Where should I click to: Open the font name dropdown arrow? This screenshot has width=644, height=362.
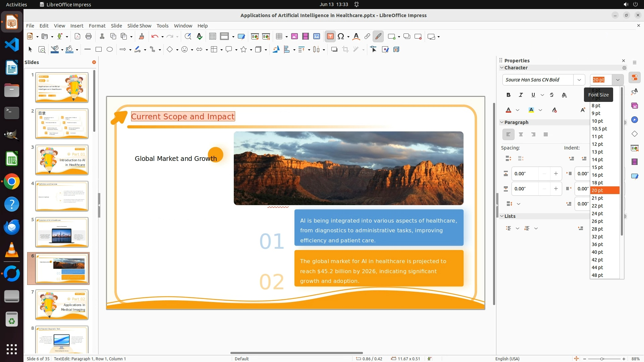tap(579, 80)
